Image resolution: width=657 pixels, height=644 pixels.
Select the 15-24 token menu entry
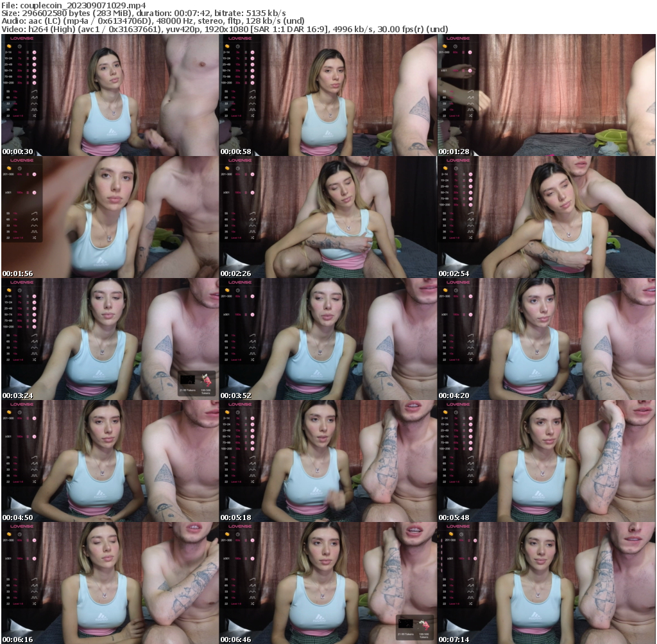click(x=10, y=58)
